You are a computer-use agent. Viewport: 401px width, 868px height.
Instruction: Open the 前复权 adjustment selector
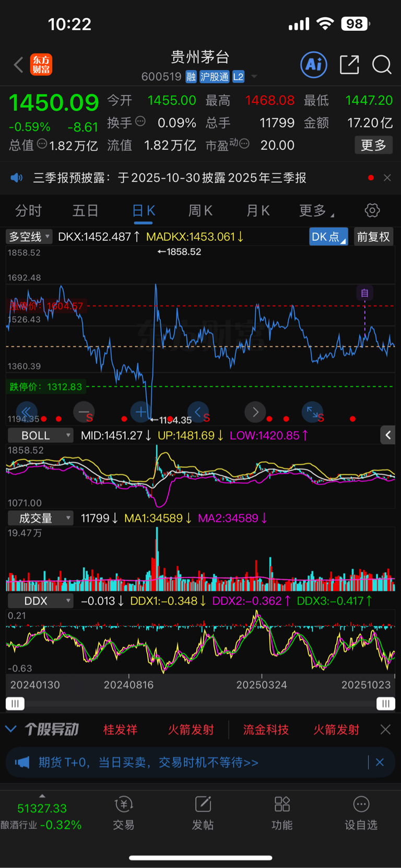[x=373, y=237]
